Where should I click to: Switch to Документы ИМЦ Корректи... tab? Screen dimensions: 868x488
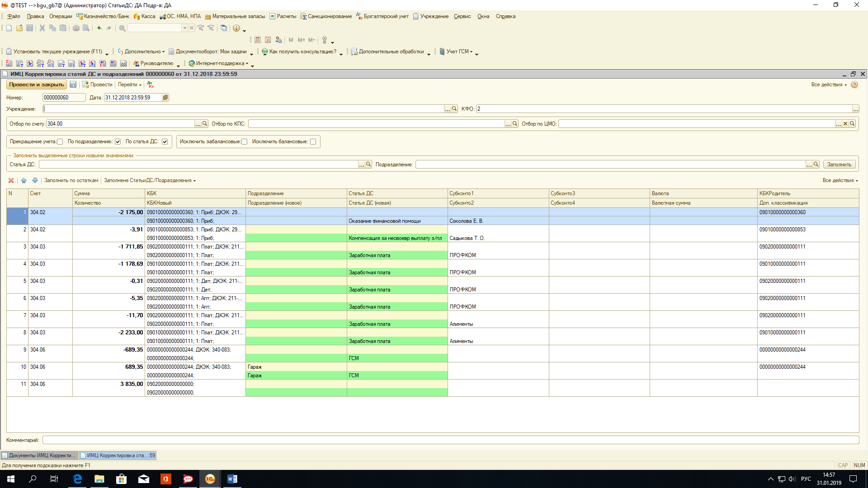tap(39, 455)
